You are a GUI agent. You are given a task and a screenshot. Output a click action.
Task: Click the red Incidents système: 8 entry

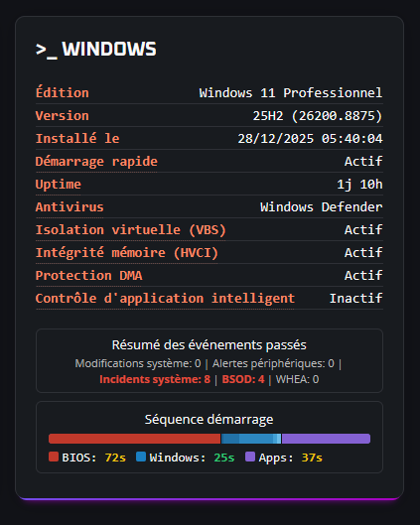(x=155, y=379)
